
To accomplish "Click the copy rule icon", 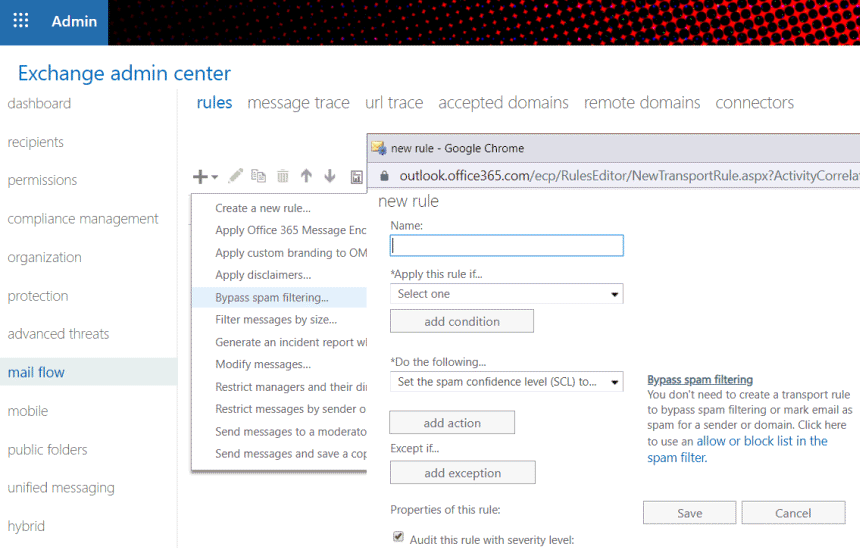I will [x=258, y=176].
